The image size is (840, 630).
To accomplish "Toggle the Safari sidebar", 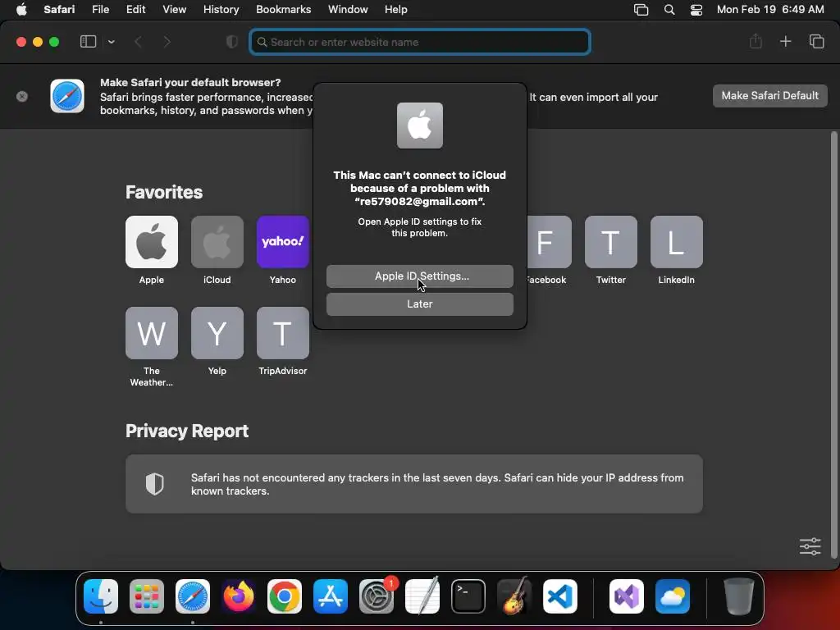I will [88, 42].
